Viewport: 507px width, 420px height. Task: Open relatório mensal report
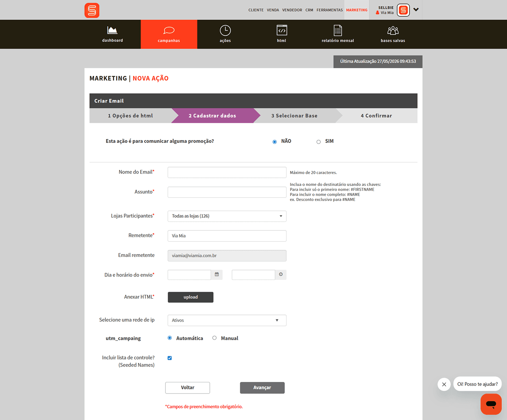(x=338, y=34)
